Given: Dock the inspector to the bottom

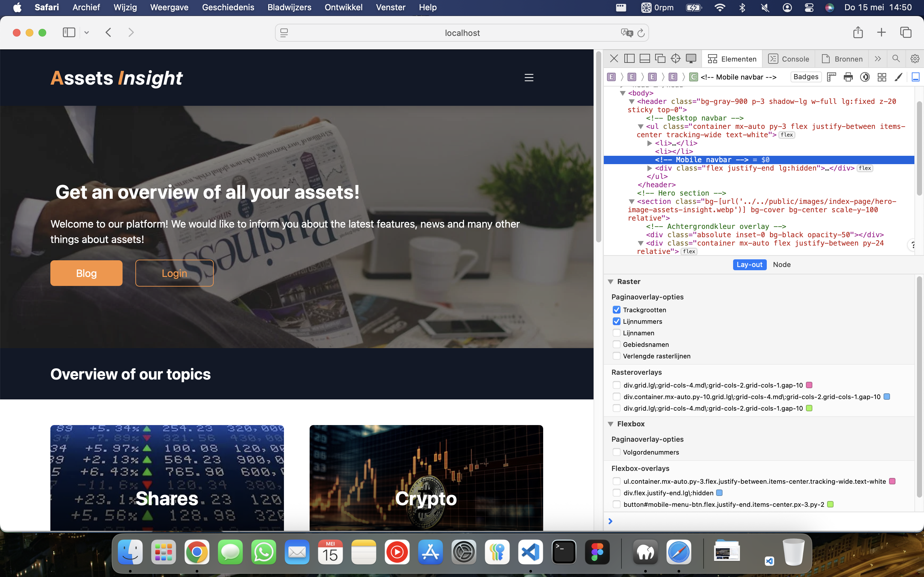Looking at the screenshot, I should [645, 59].
